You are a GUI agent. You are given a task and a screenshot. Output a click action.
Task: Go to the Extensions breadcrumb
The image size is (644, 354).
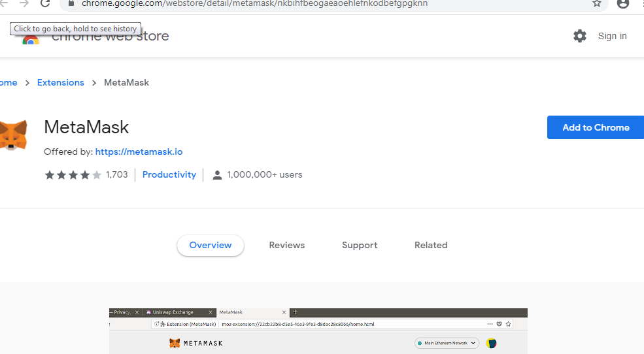tap(60, 82)
